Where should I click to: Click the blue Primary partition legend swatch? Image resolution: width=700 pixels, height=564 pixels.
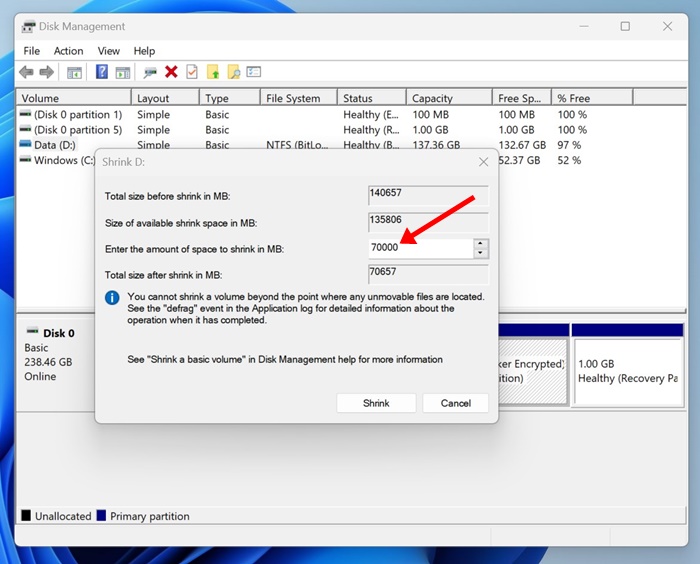pos(101,515)
